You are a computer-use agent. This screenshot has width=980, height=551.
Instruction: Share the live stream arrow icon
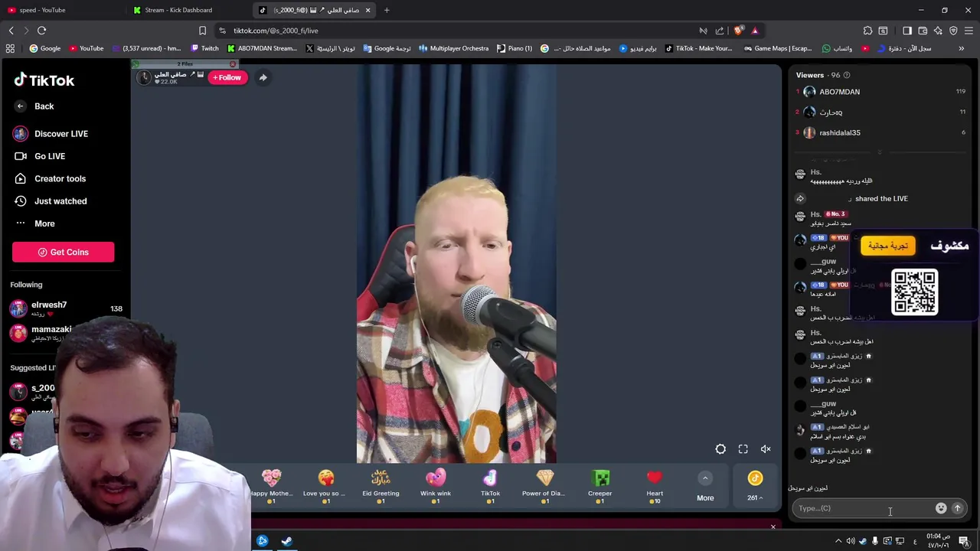[x=263, y=77]
